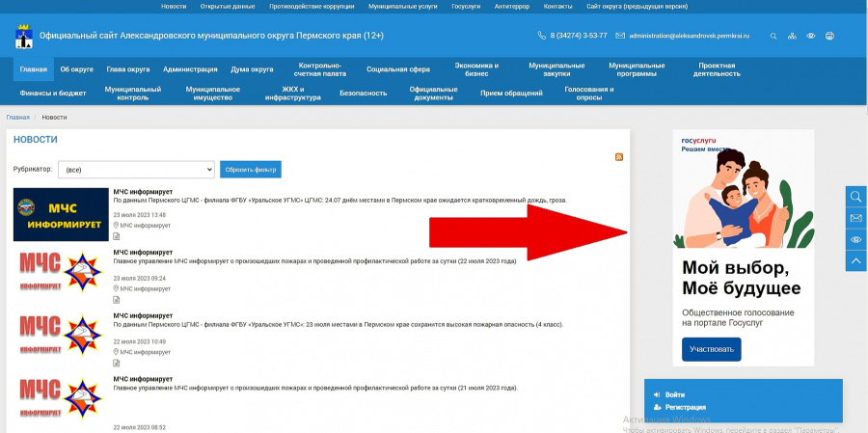Screen dimensions: 868x433
Task: Open the Финансы и бюджет menu
Action: [53, 93]
